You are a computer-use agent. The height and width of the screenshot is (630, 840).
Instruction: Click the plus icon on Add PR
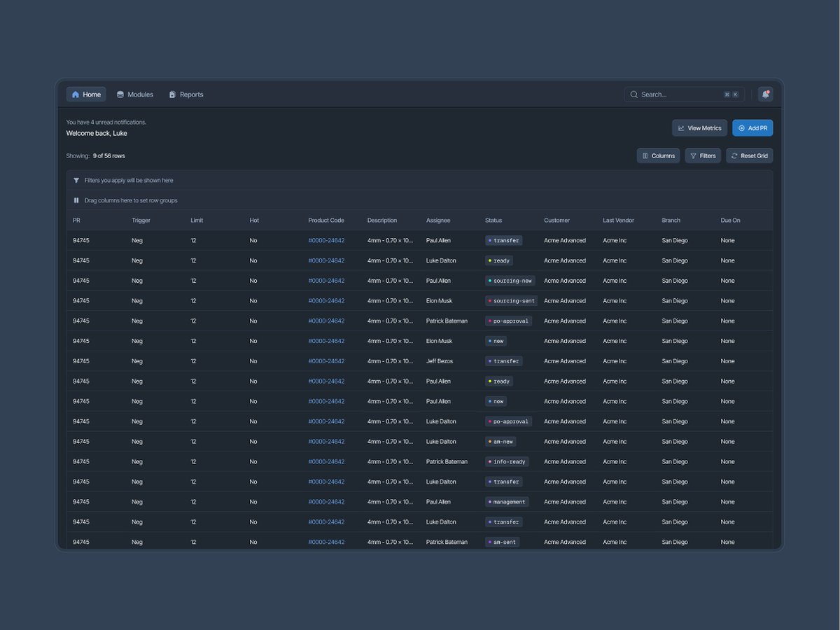[742, 128]
